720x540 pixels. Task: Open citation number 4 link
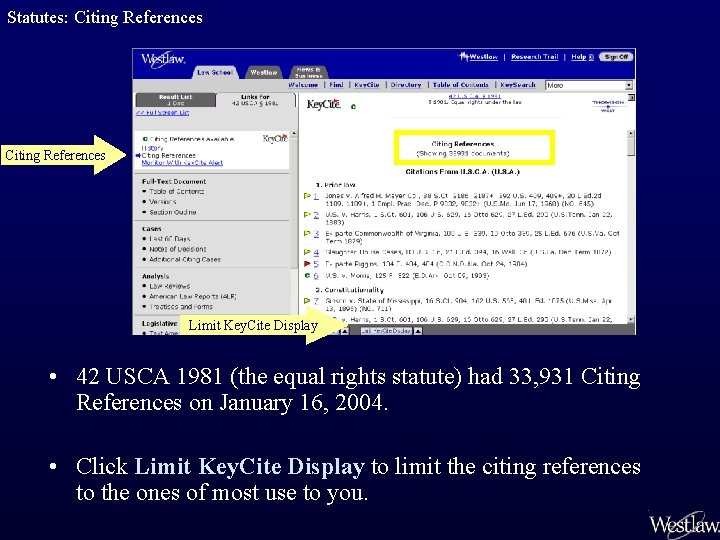click(316, 252)
